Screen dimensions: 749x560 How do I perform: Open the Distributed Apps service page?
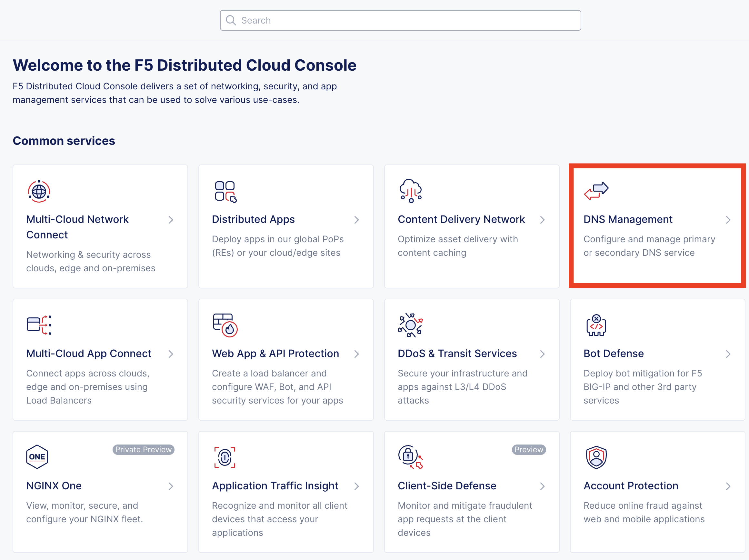coord(357,220)
